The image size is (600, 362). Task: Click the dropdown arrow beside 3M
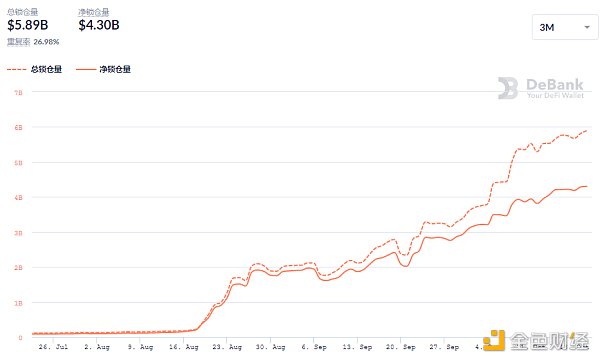pyautogui.click(x=587, y=27)
